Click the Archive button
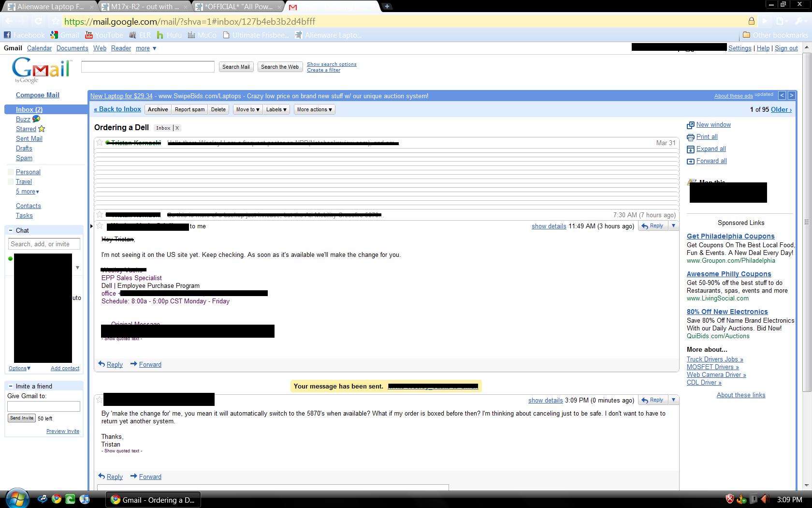Viewport: 812px width, 508px height. 158,109
